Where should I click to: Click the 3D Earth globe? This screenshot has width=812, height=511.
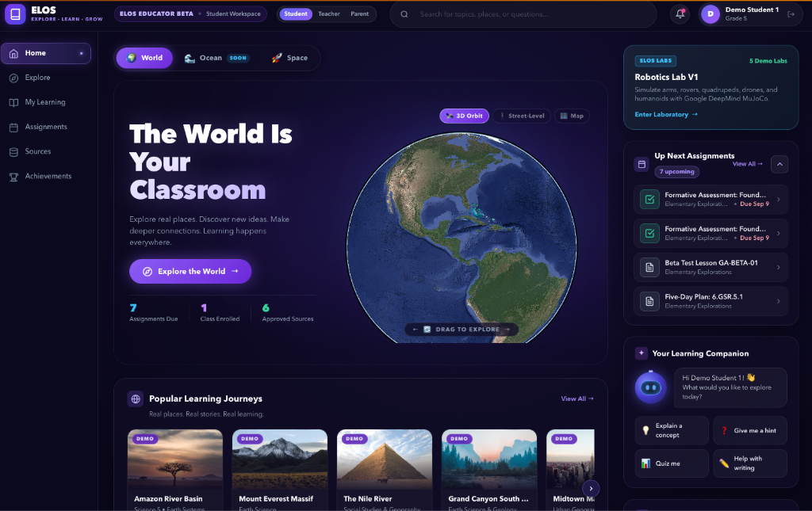coord(462,238)
